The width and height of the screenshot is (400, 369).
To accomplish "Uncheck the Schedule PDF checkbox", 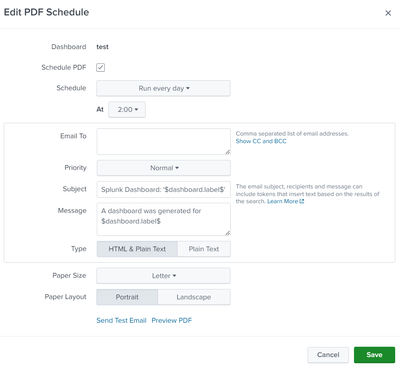I will [x=100, y=67].
